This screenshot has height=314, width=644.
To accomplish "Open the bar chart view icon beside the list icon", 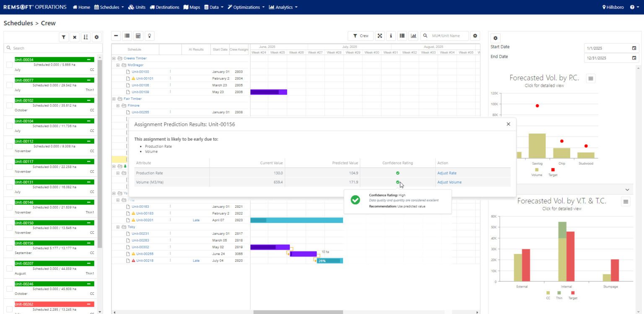I will [x=413, y=36].
